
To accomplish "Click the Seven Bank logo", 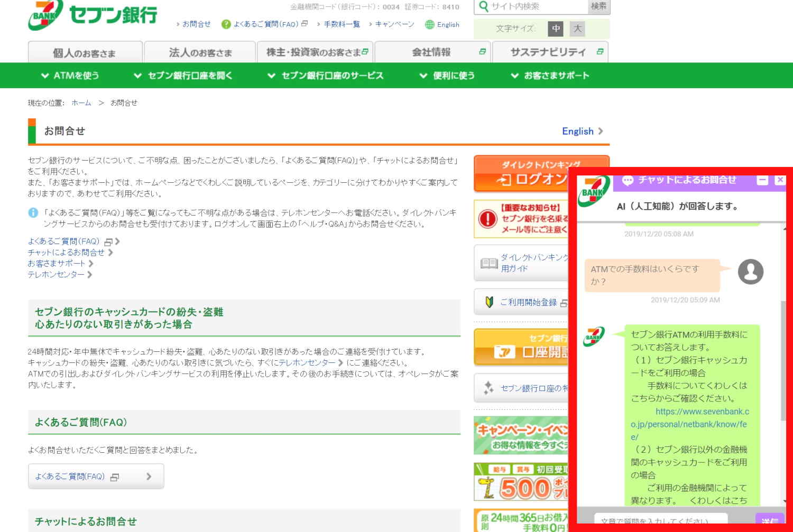I will pyautogui.click(x=93, y=14).
